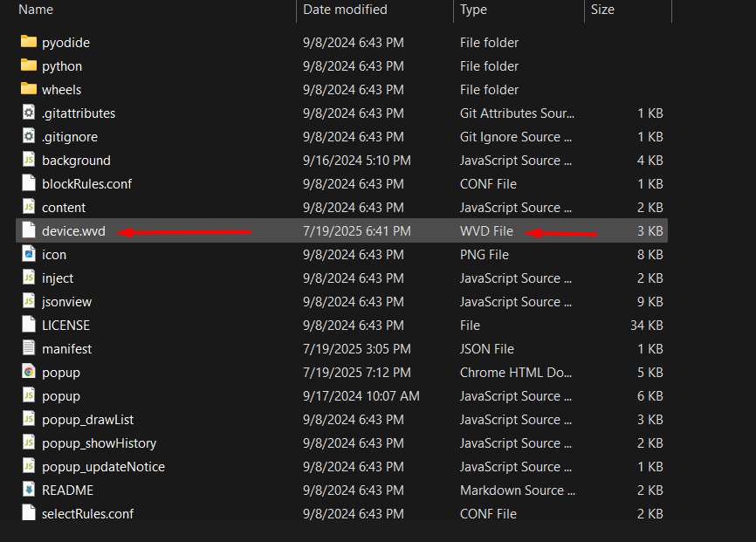Select the .gitattributes gear file icon
This screenshot has height=542, width=756.
29,113
